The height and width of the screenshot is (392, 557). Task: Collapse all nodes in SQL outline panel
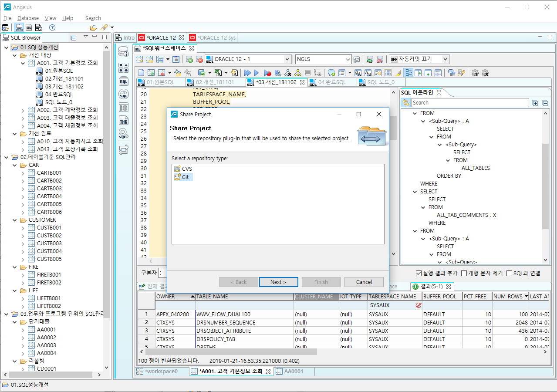click(x=545, y=103)
